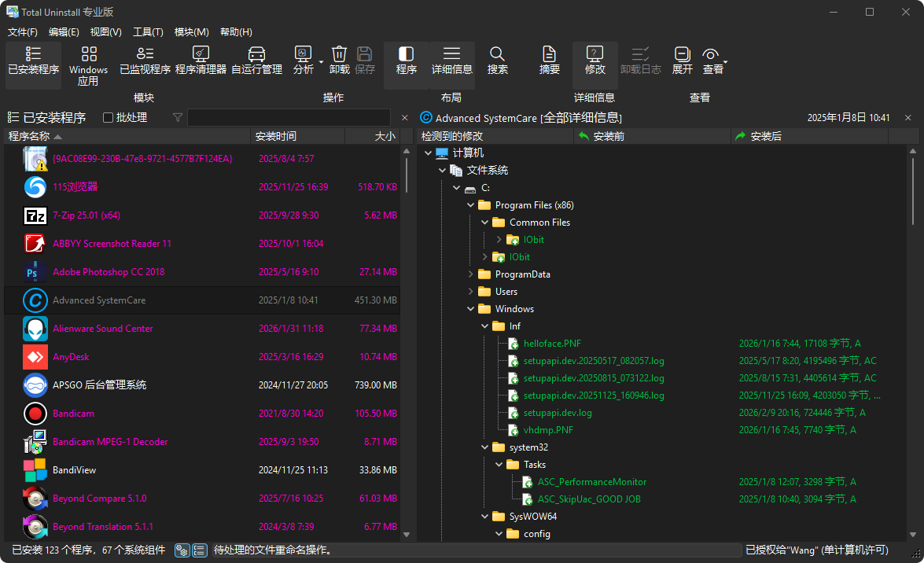This screenshot has height=563, width=924.
Task: Open the 搜索 magnifier tool
Action: [497, 59]
